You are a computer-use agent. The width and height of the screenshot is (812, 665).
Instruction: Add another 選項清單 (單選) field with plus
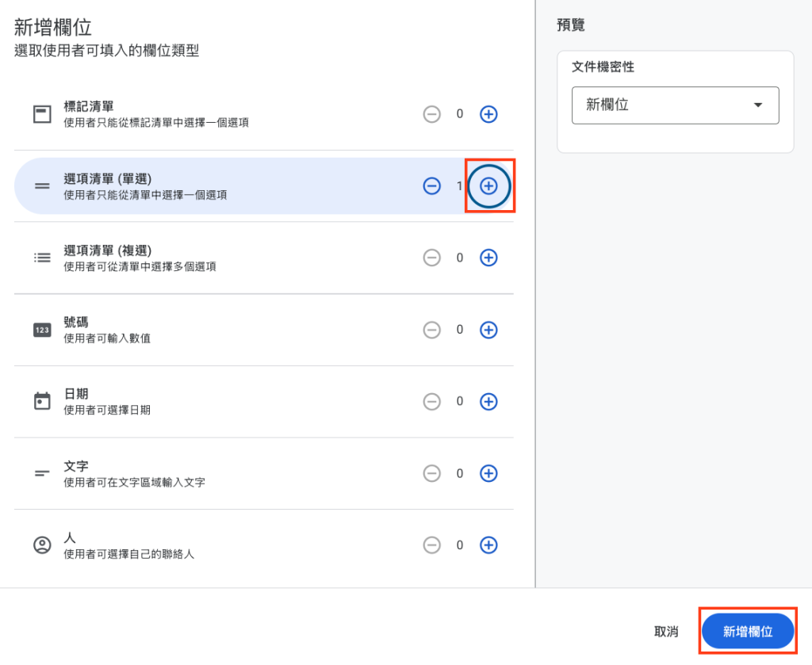488,185
